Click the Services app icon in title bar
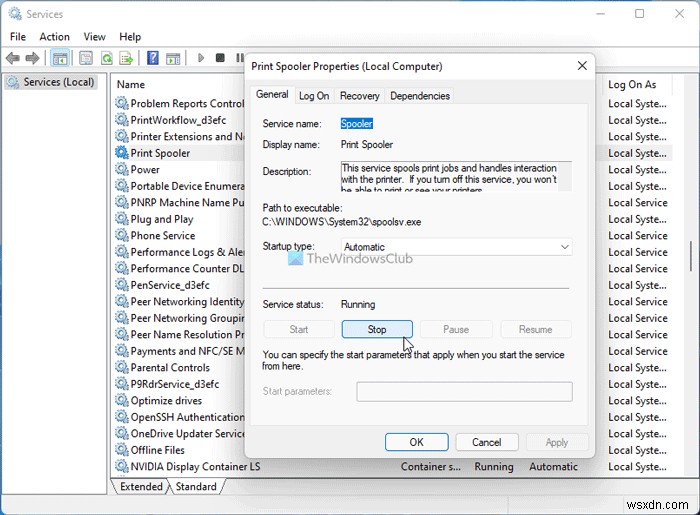Screen dimensions: 700x515 pos(15,14)
